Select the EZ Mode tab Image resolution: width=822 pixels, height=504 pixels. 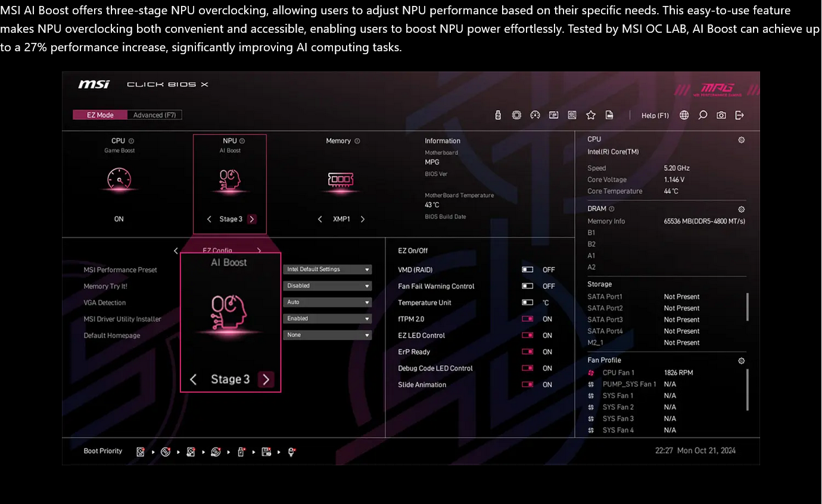tap(100, 115)
